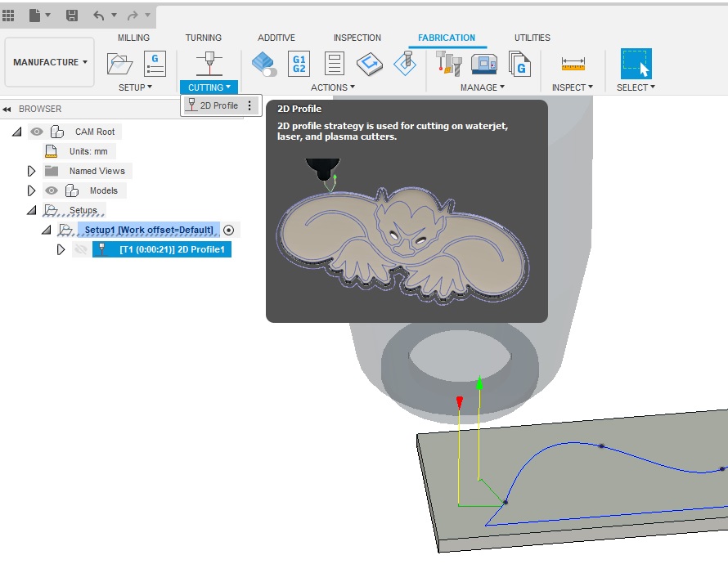
Task: Select Setup1 [Work offset=Default]
Action: coord(149,230)
